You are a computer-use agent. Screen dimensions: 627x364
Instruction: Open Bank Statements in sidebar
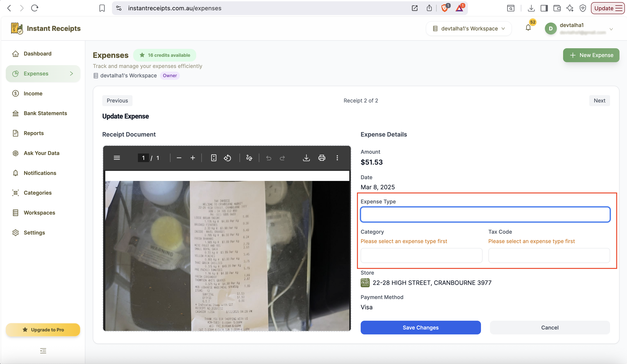point(45,113)
